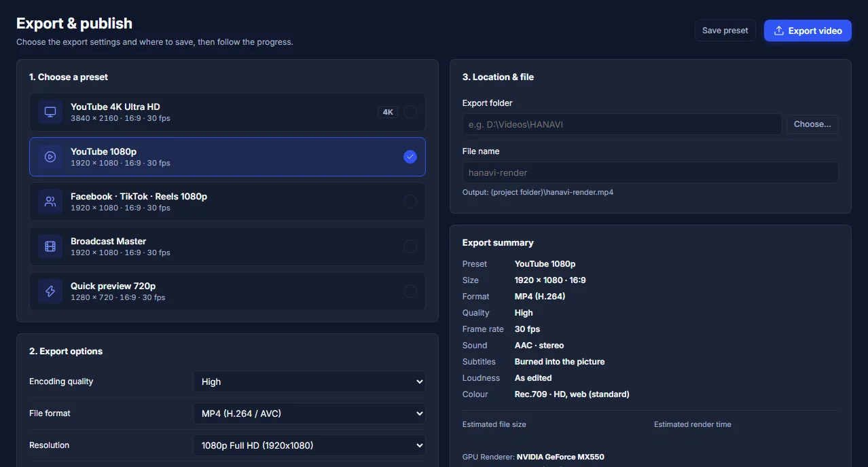
Task: Click Export video button
Action: point(808,31)
